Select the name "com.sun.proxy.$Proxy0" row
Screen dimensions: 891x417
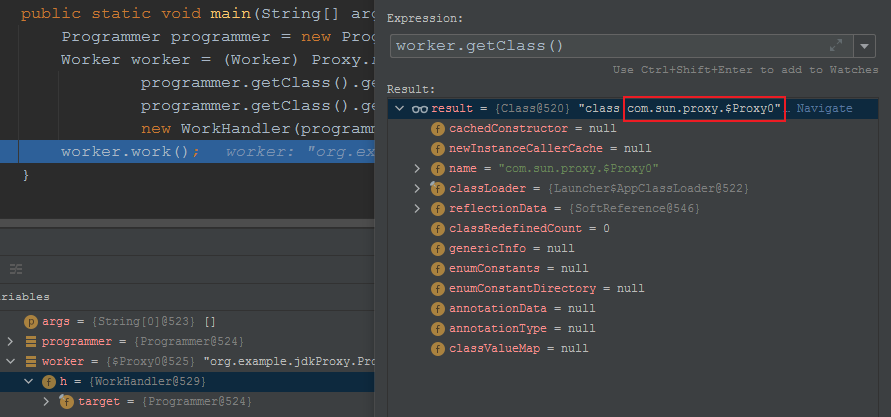tap(633, 169)
